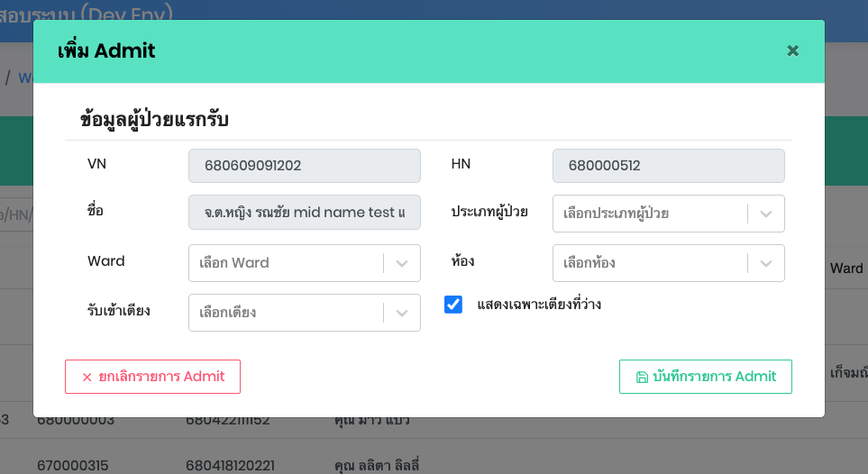Click the แสดงเฉพาะเตียงที่ว่าง label text
Screen dimensions: 868x474
(x=539, y=305)
